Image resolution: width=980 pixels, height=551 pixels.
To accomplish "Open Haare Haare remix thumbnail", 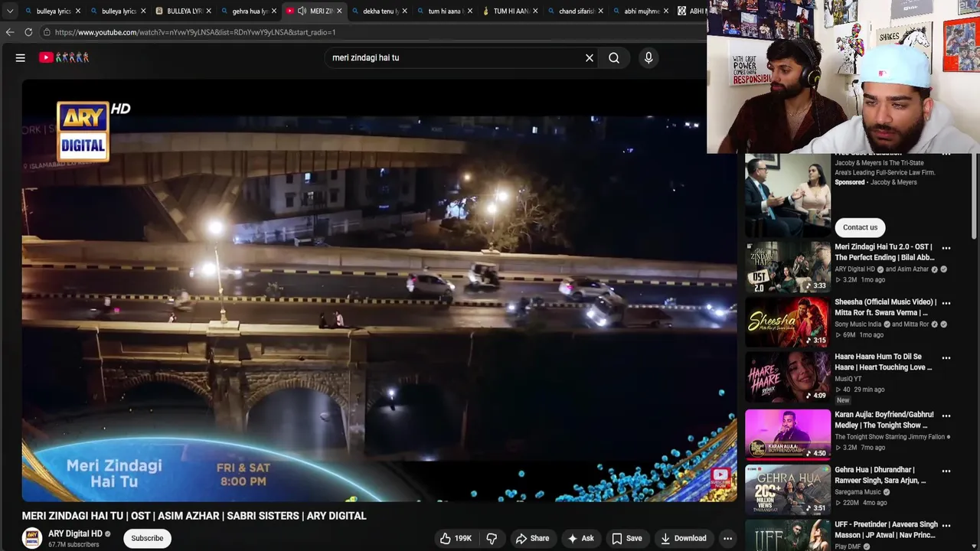I will click(x=788, y=377).
